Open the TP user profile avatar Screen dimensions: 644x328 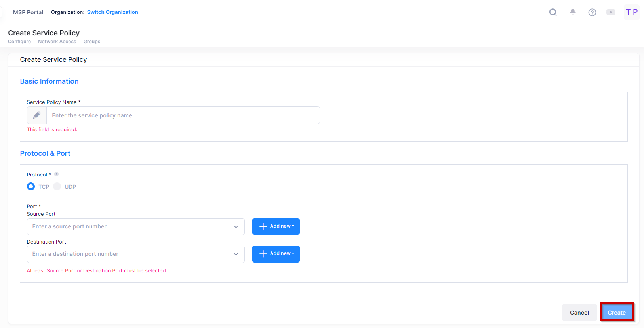coord(631,12)
